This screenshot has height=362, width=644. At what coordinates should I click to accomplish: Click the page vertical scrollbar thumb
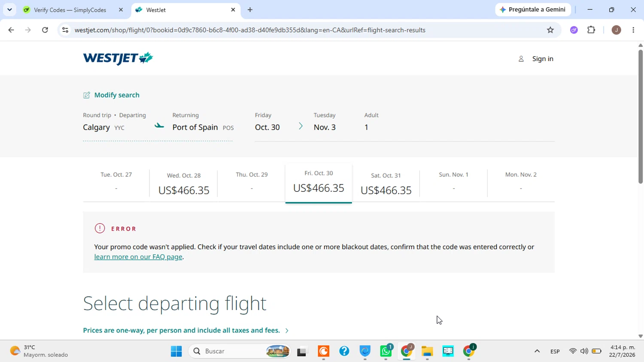[640, 116]
